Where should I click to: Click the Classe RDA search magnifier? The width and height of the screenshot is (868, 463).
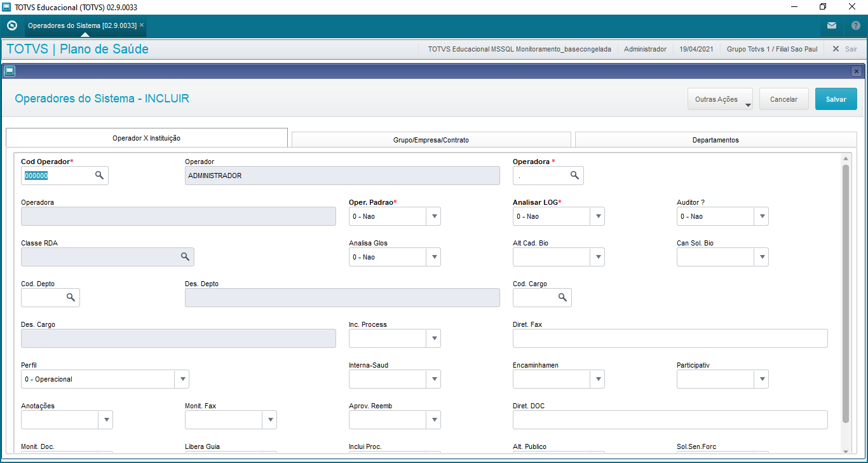tap(185, 257)
